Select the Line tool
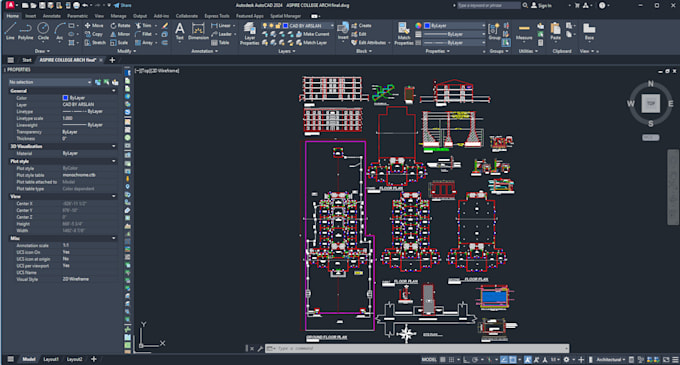The width and height of the screenshot is (680, 365). pyautogui.click(x=10, y=32)
